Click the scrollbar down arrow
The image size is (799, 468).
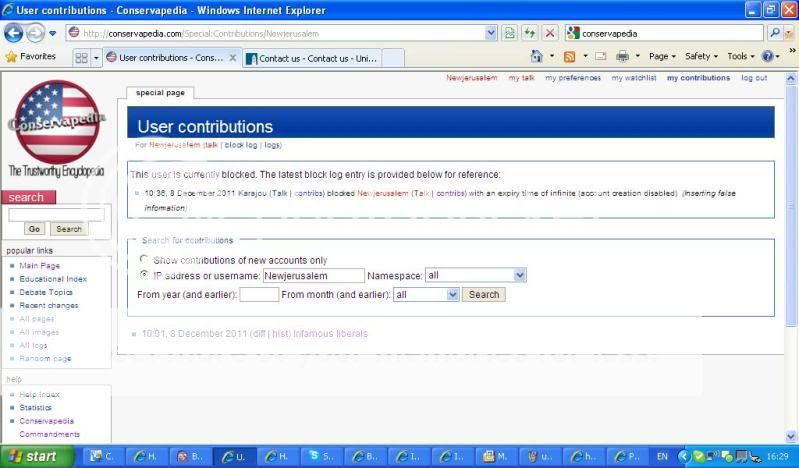tap(791, 436)
